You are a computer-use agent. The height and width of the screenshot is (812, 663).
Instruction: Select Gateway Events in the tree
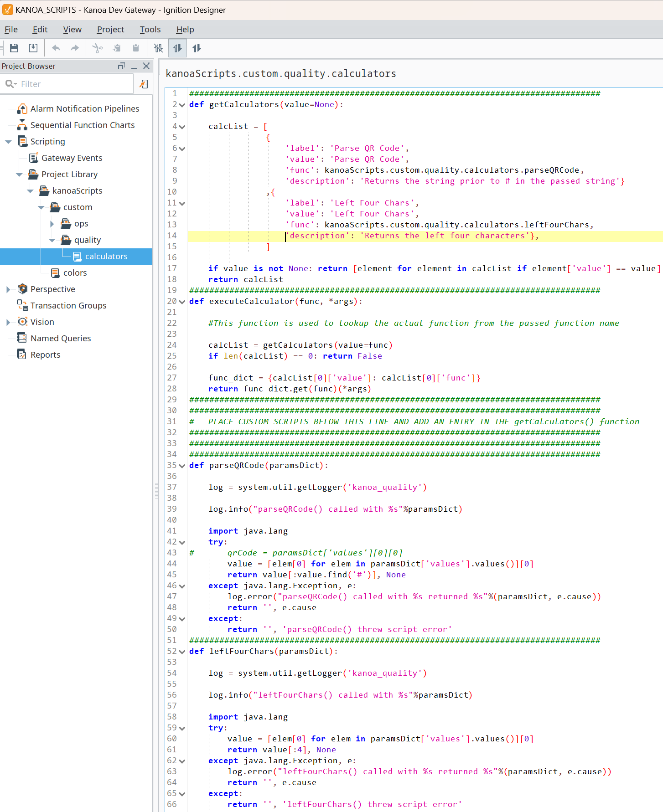click(72, 158)
